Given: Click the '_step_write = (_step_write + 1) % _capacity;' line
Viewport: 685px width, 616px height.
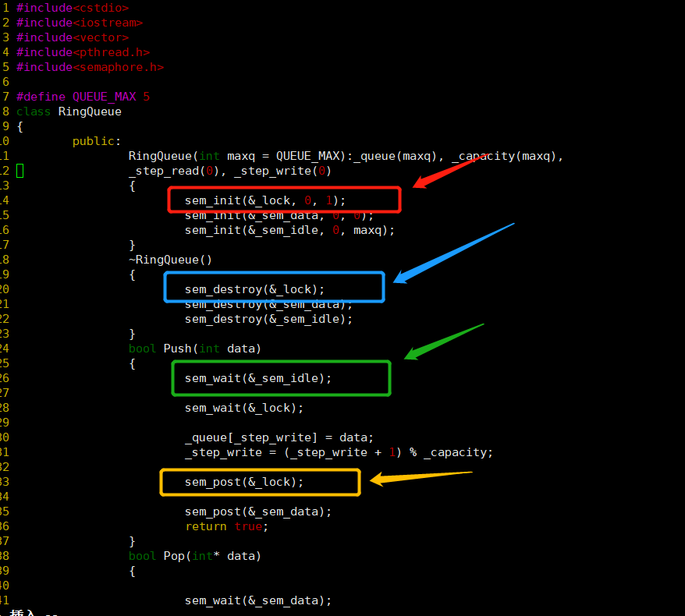Looking at the screenshot, I should tap(339, 452).
